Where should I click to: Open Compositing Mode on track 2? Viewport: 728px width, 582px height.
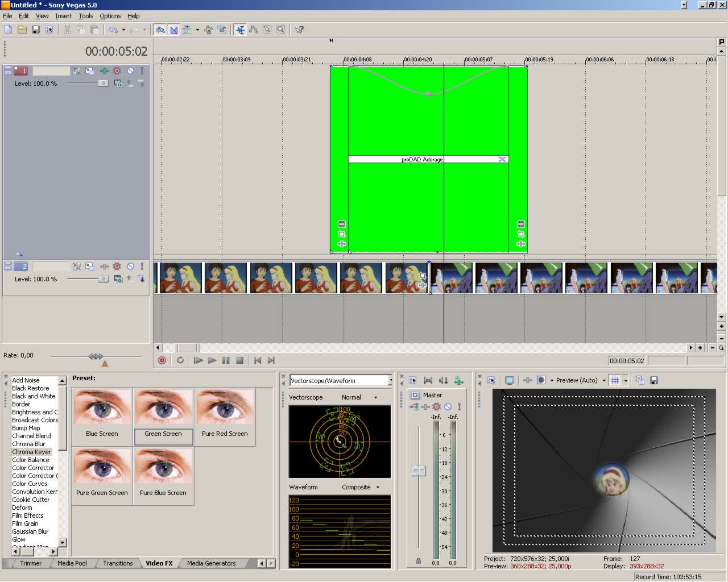[x=118, y=278]
